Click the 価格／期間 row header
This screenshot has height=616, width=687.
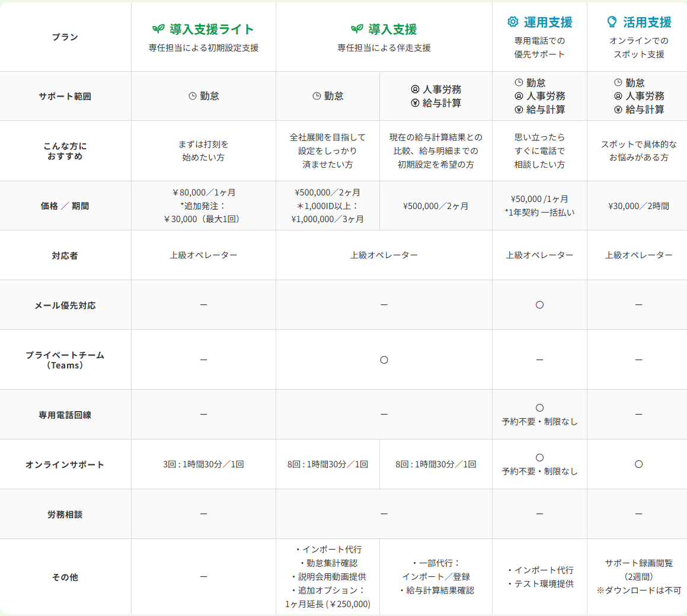click(65, 206)
